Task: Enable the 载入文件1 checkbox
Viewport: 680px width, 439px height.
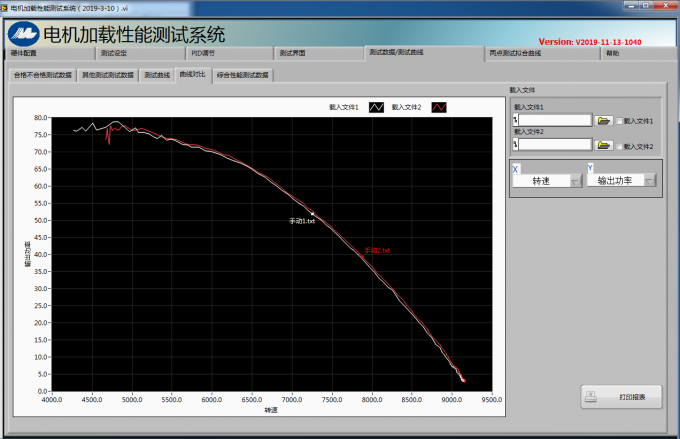Action: pyautogui.click(x=619, y=121)
